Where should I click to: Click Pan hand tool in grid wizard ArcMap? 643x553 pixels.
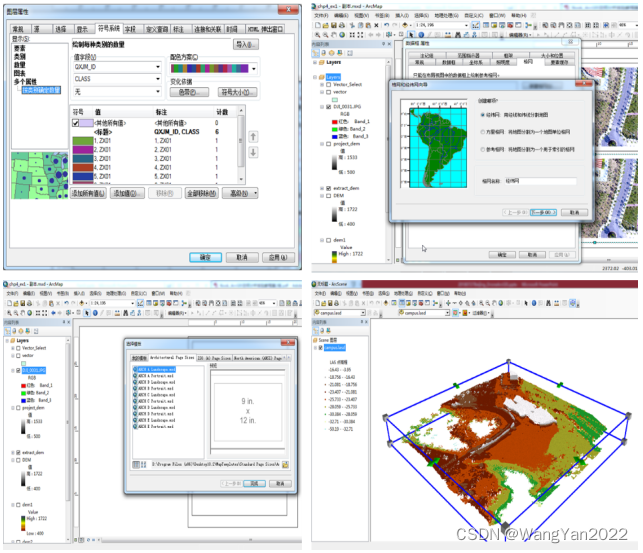[x=333, y=35]
